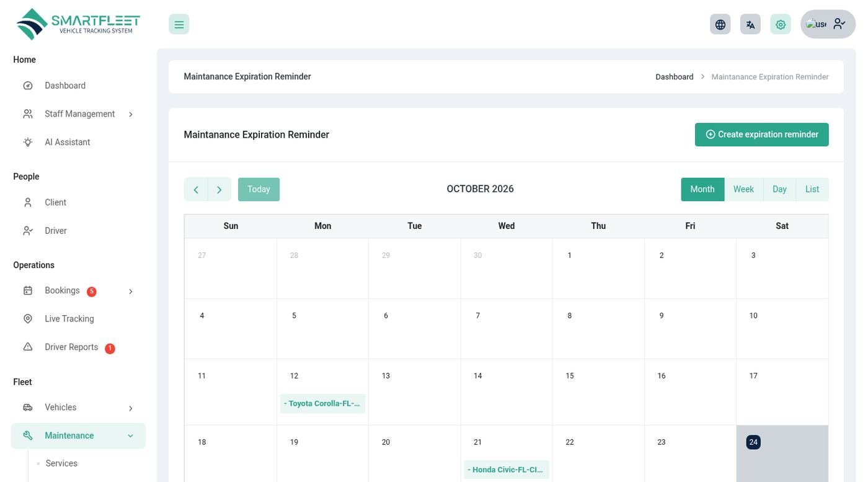
Task: Click Dashboard breadcrumb link
Action: point(674,77)
